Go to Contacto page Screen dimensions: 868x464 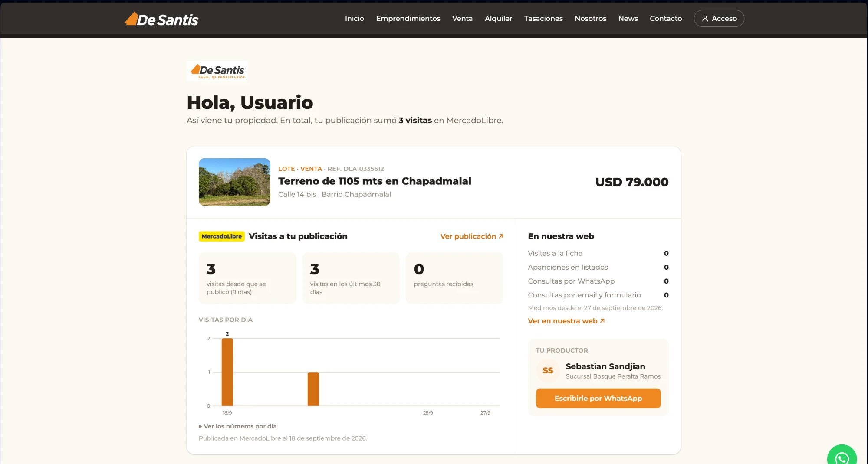(x=666, y=18)
